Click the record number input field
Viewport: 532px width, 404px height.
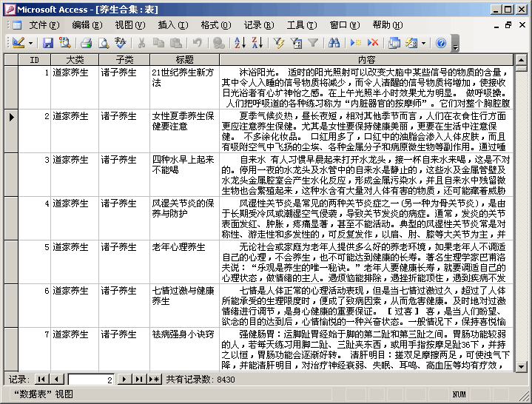tap(91, 380)
